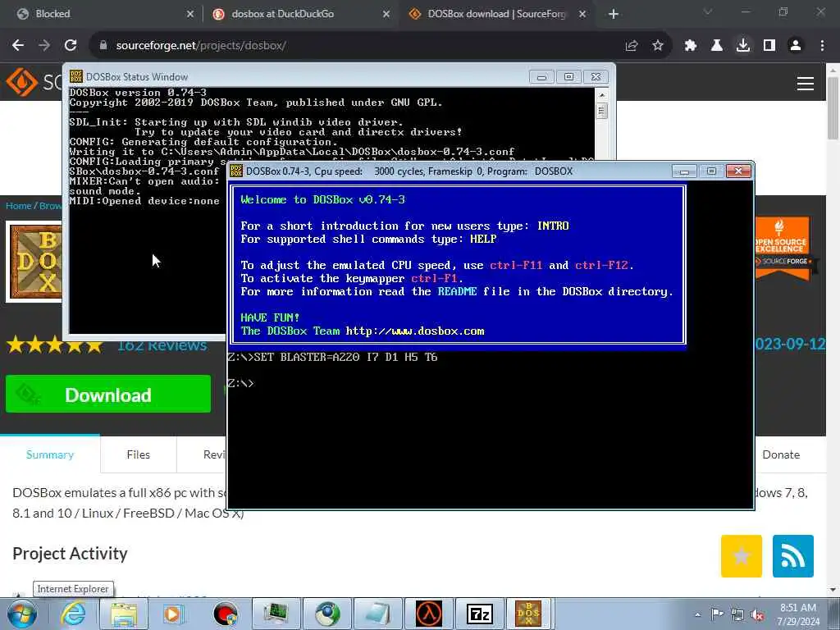
Task: Click the browser page vertical scrollbar
Action: [x=833, y=107]
